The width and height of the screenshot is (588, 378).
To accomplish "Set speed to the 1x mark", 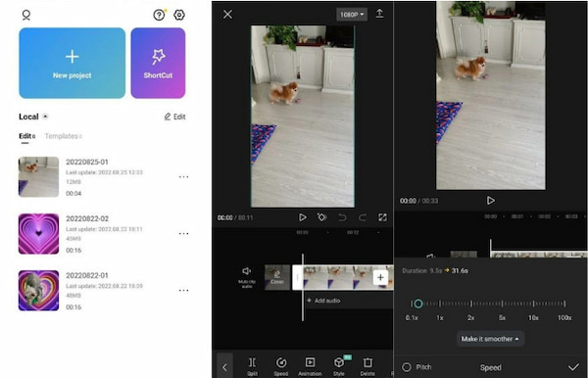I will pyautogui.click(x=440, y=304).
